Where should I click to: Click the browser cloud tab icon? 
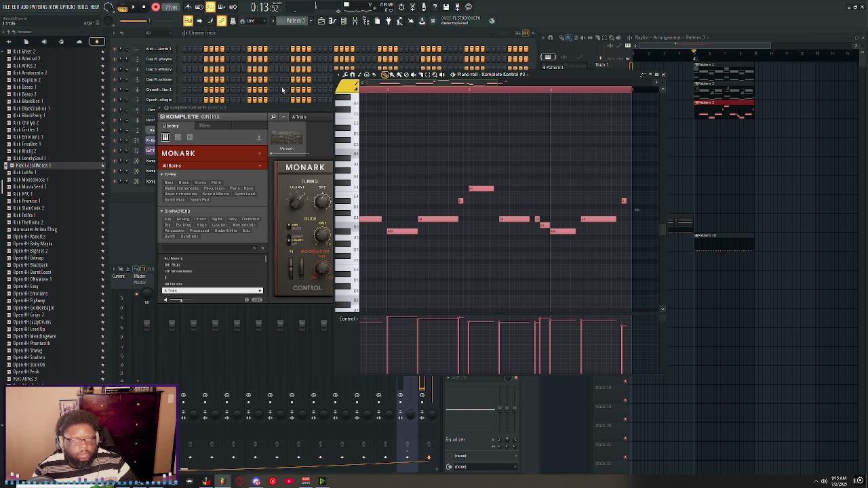click(x=79, y=41)
